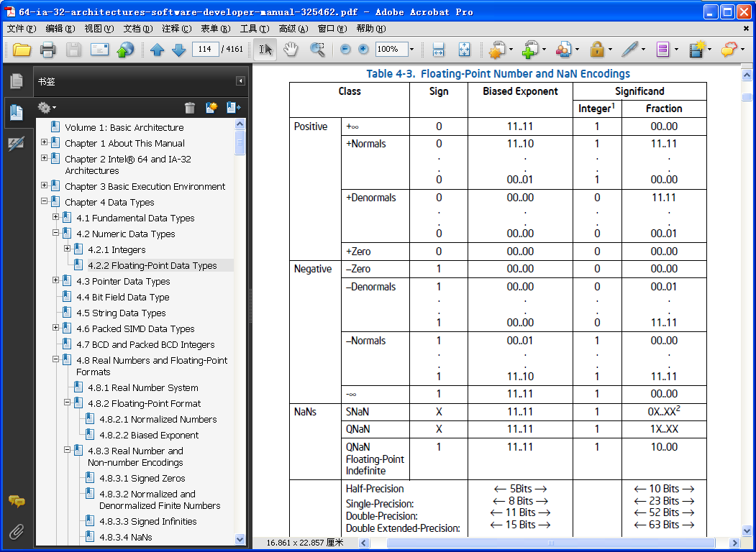This screenshot has width=756, height=552.
Task: Click the bookmarks panel scroll down arrow
Action: coord(240,539)
